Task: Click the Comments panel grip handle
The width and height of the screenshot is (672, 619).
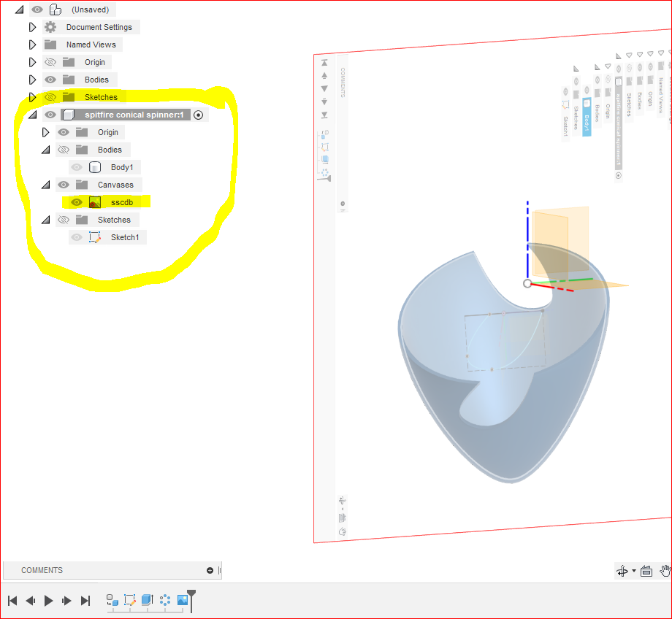Action: (x=219, y=570)
